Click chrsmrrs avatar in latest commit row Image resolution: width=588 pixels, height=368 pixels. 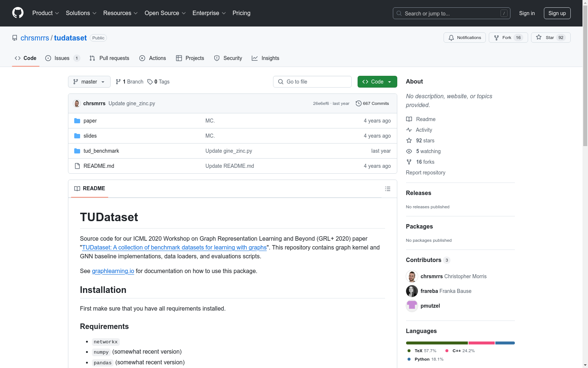[77, 103]
